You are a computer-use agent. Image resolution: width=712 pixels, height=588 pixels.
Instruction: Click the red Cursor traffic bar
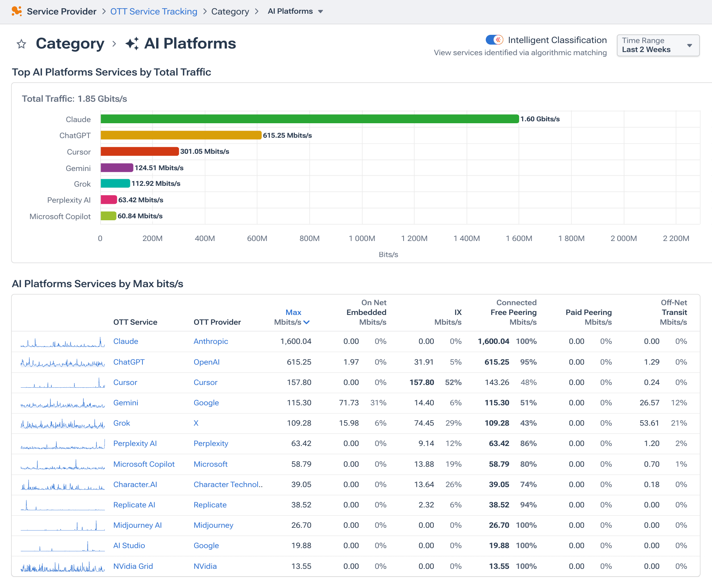click(x=140, y=151)
